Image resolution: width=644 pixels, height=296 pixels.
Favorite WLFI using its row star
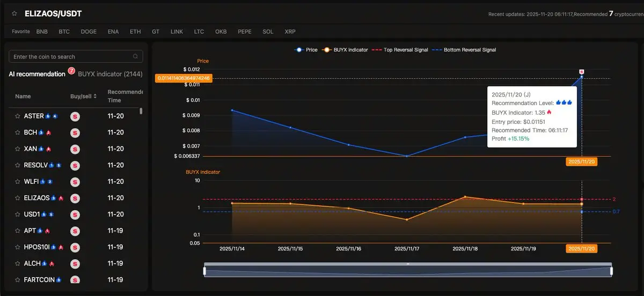click(x=18, y=181)
